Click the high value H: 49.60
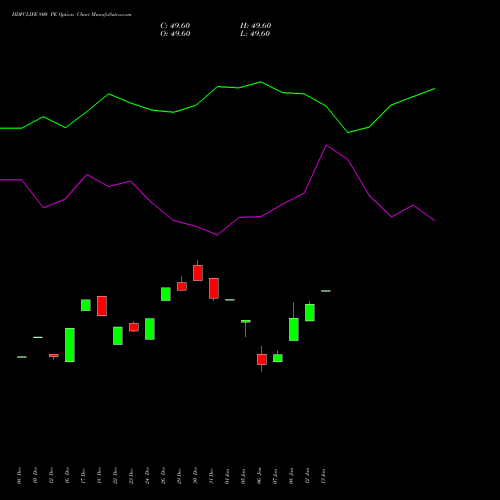 point(256,26)
